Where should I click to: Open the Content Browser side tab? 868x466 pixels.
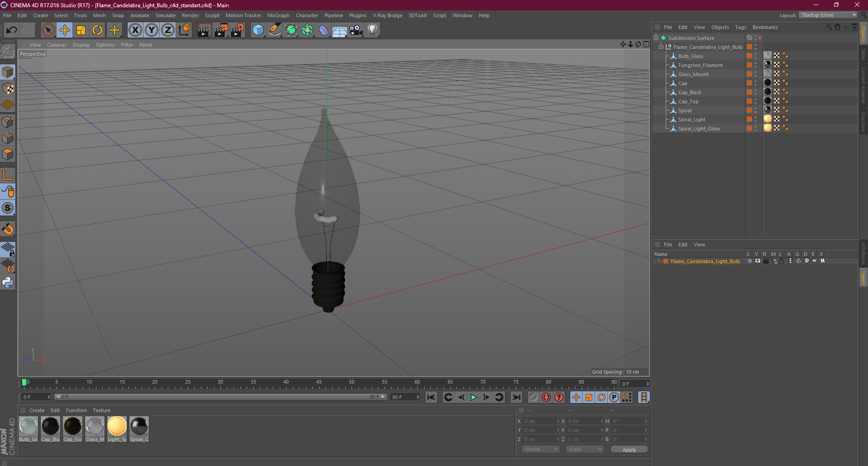tap(863, 85)
